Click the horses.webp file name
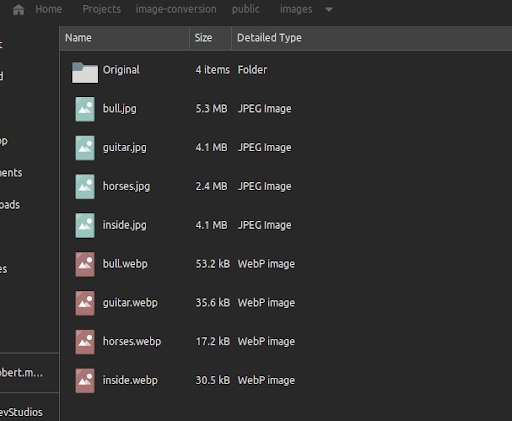This screenshot has height=421, width=512. point(132,342)
